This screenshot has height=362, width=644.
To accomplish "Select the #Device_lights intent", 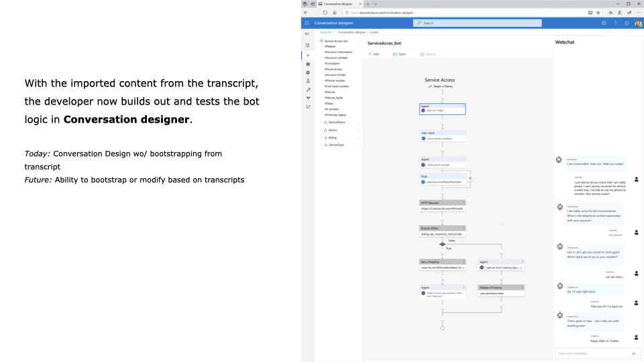I will point(334,98).
